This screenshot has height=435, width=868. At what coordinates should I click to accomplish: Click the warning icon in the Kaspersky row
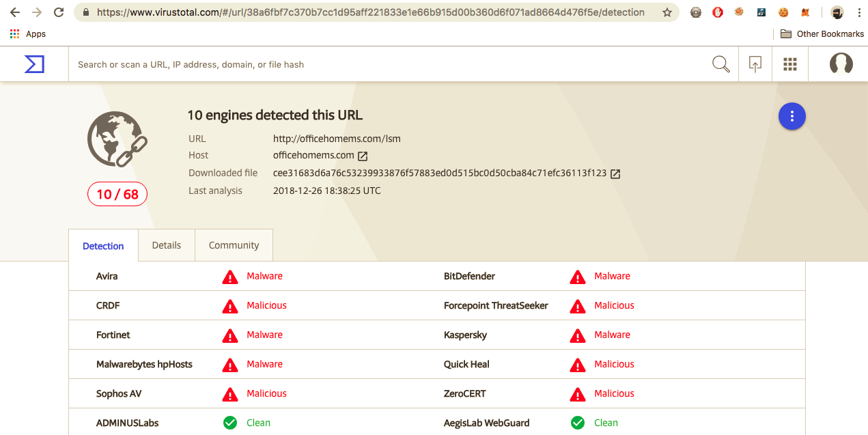coord(578,335)
